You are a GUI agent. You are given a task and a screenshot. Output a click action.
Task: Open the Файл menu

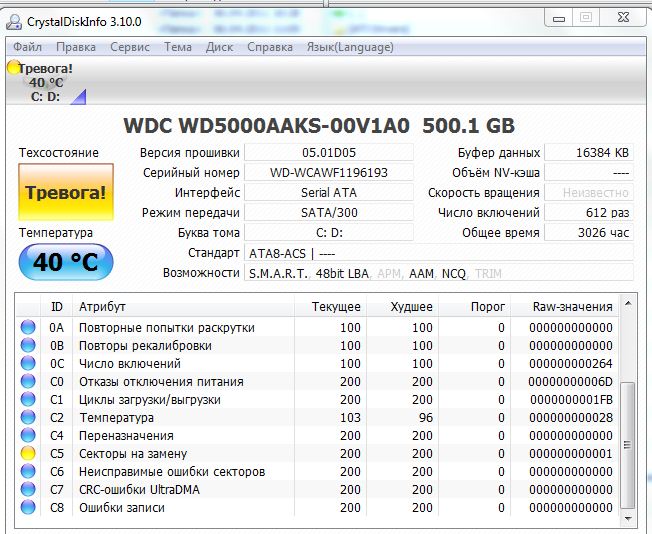27,47
